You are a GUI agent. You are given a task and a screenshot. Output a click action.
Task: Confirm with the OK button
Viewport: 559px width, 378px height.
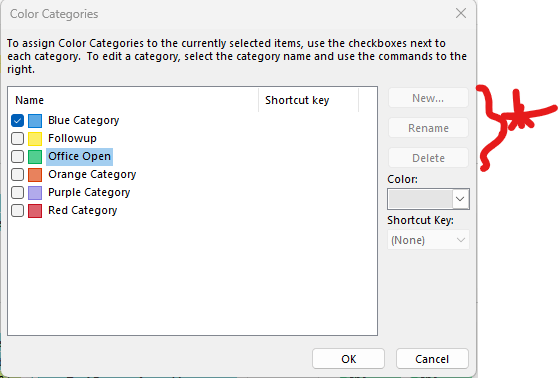[x=348, y=359]
